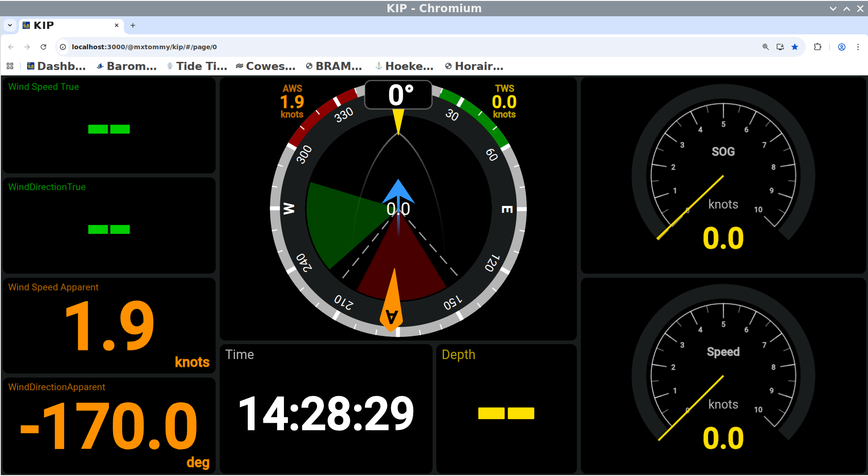
Task: Open the Dashboard bookmark
Action: (x=57, y=66)
